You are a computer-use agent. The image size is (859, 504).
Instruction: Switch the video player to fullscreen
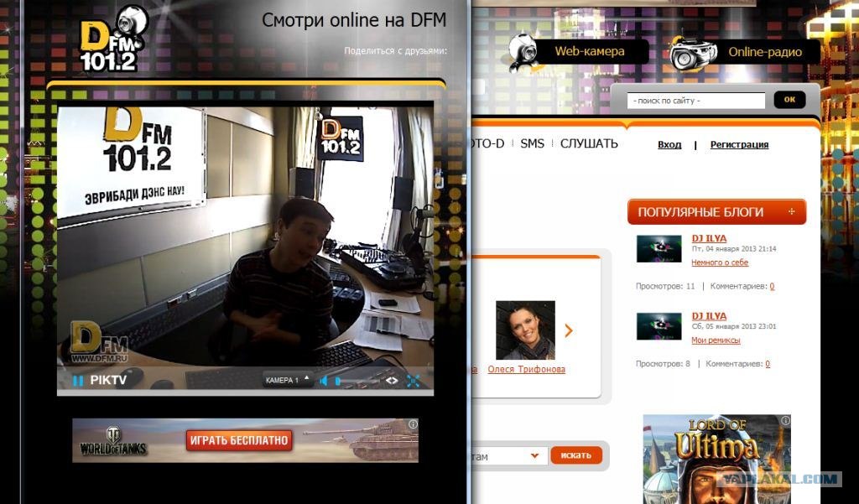pos(413,380)
